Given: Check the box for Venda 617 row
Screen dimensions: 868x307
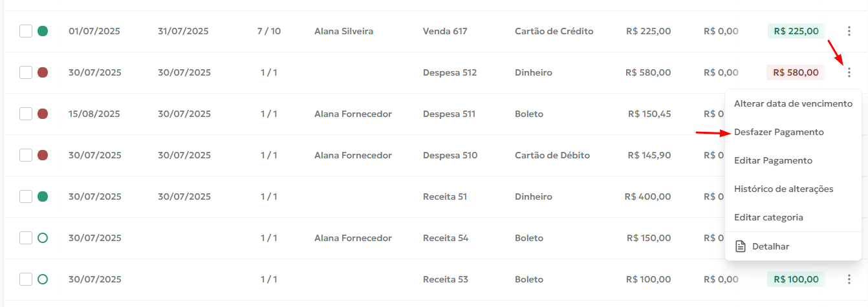Looking at the screenshot, I should tap(26, 31).
